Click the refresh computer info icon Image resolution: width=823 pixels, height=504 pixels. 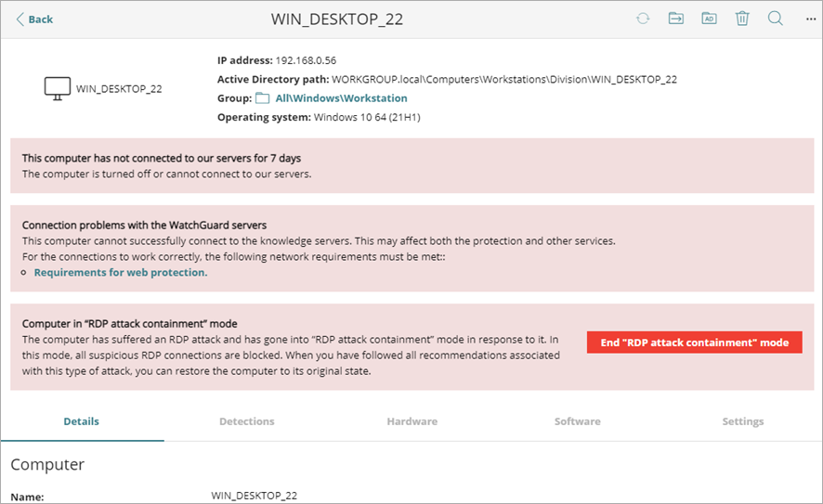pos(643,19)
